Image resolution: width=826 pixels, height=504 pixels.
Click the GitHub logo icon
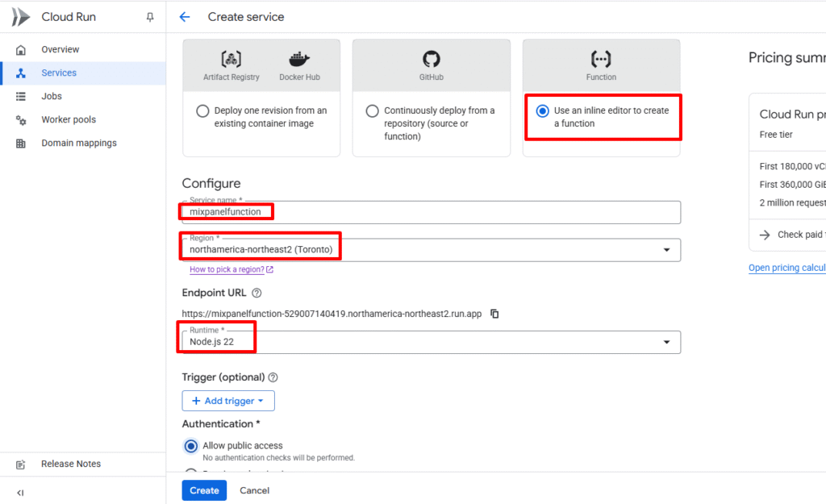pyautogui.click(x=431, y=59)
